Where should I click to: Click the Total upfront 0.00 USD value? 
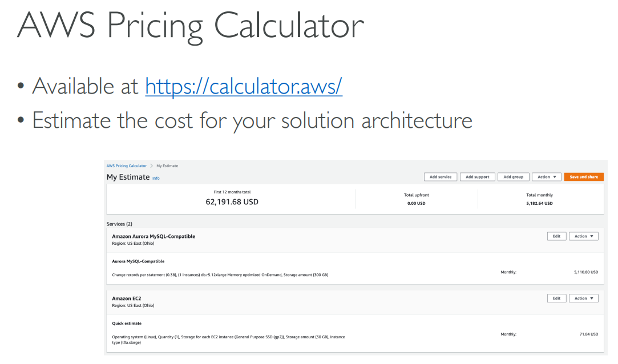416,203
